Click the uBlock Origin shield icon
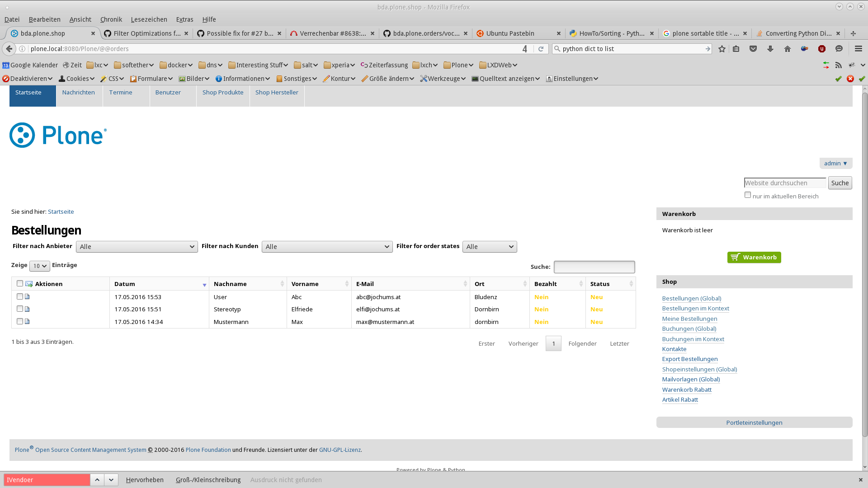868x488 pixels. pyautogui.click(x=822, y=49)
